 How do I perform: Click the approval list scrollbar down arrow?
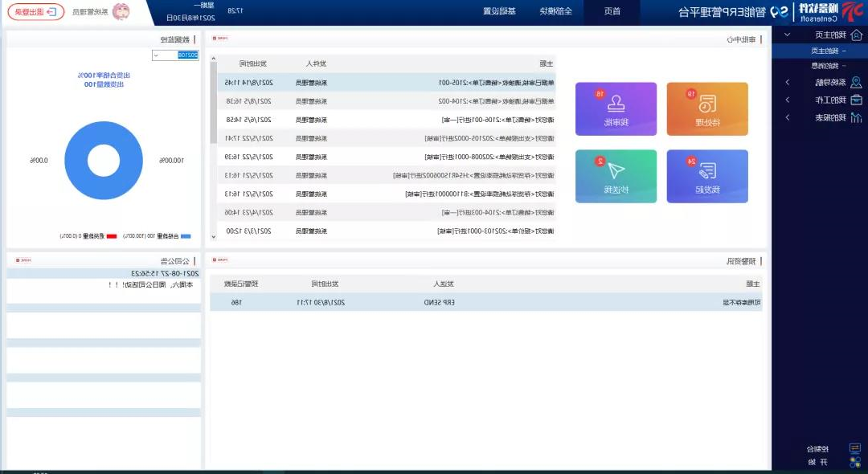213,236
